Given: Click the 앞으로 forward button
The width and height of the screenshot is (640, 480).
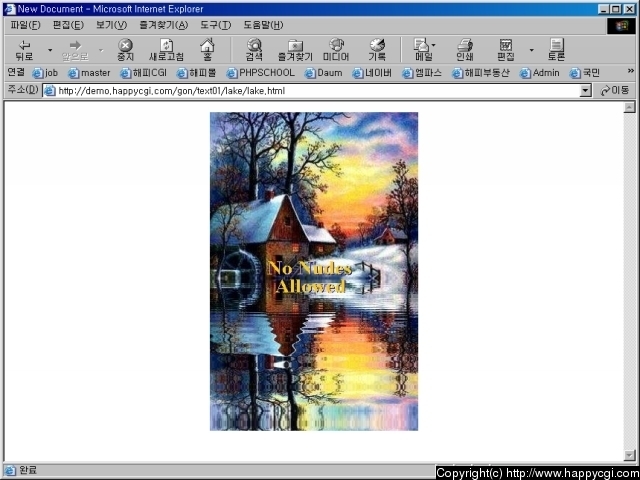Looking at the screenshot, I should click(75, 50).
